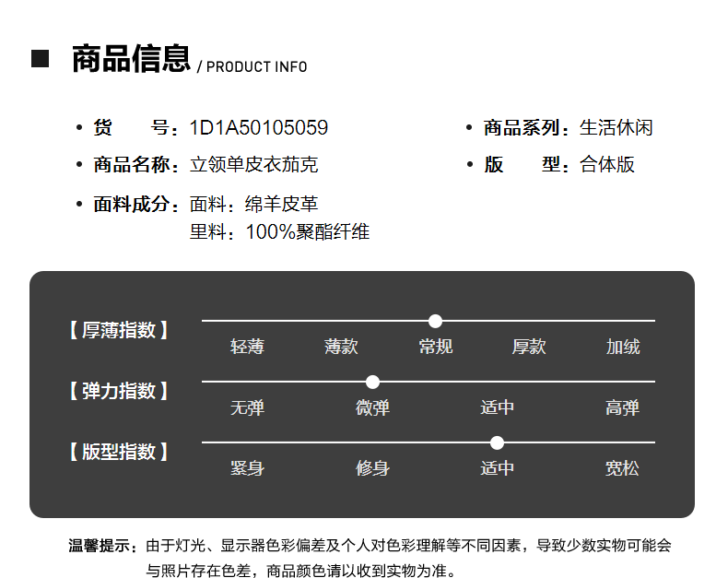The image size is (728, 578).
Task: Click the 面料成分 label
Action: [135, 205]
